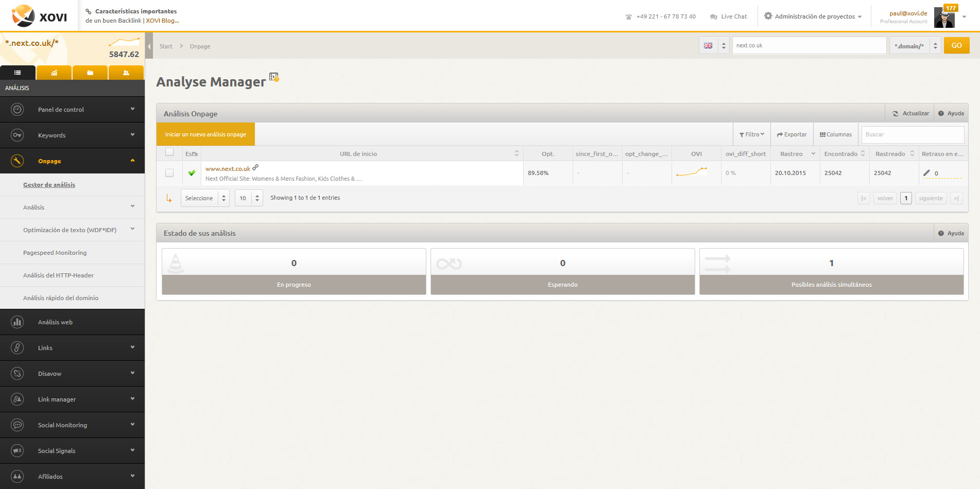The width and height of the screenshot is (980, 489).
Task: Toggle the checkbox for www.next.co.uk row
Action: click(x=169, y=173)
